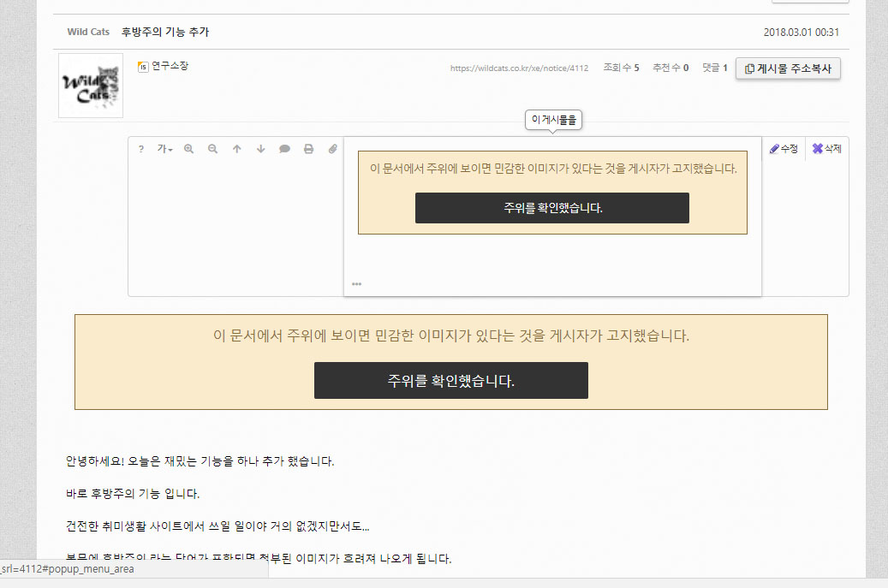Select the zoom-in magnifier icon
Image resolution: width=888 pixels, height=588 pixels.
click(x=188, y=148)
